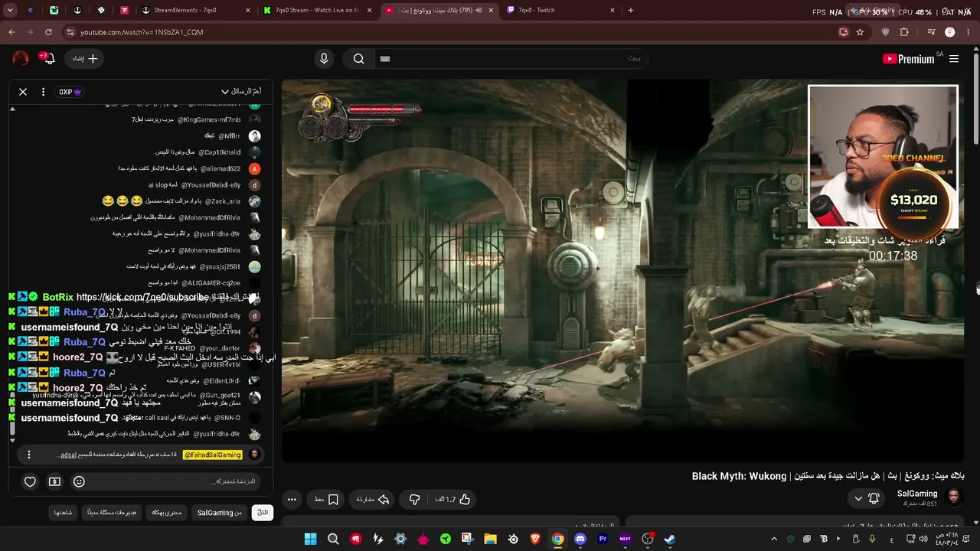The width and height of the screenshot is (980, 551).
Task: Open the pinned message options menu
Action: tap(29, 455)
